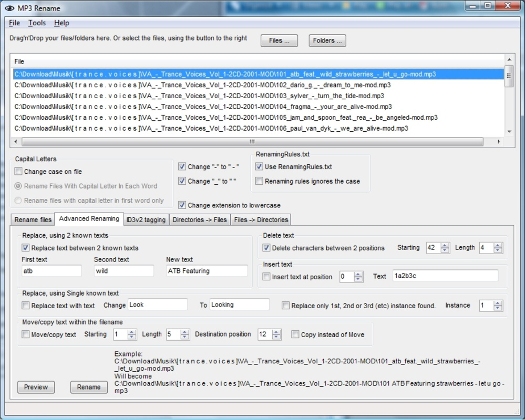
Task: Select the 106_paul_van_dyk we_are_alive file row
Action: (259, 129)
